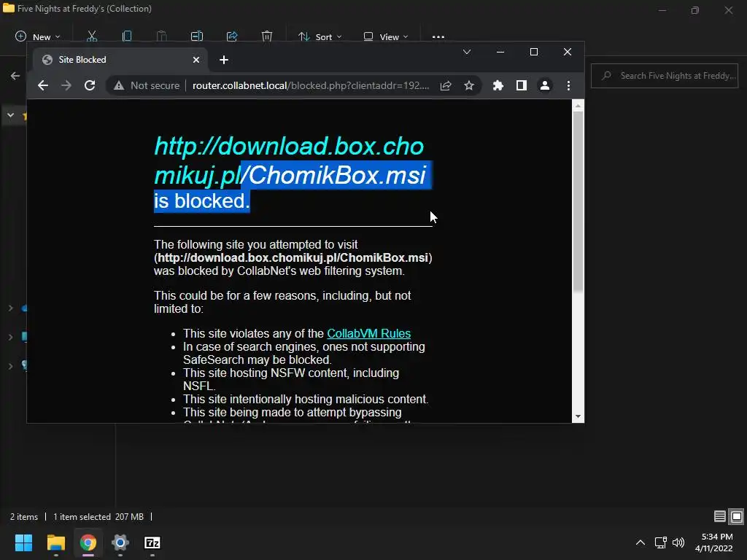This screenshot has width=747, height=560.
Task: Expand the second collapsed navigation tree chevron
Action: pos(10,337)
